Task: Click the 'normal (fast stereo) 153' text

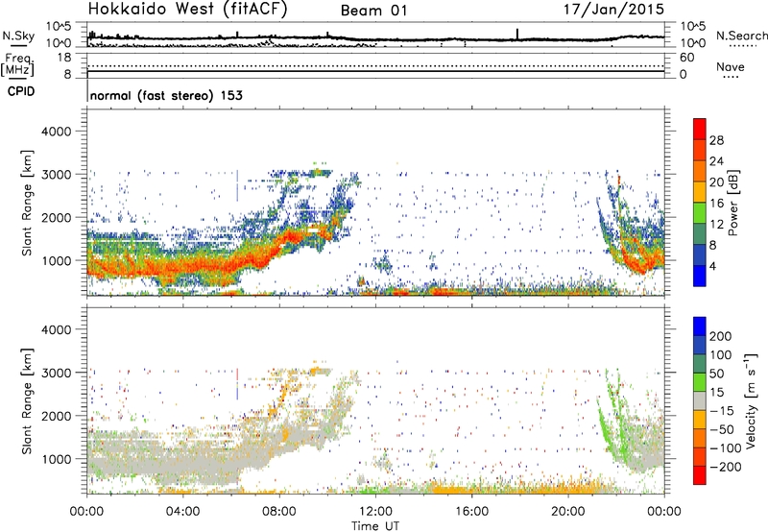Action: pyautogui.click(x=166, y=95)
